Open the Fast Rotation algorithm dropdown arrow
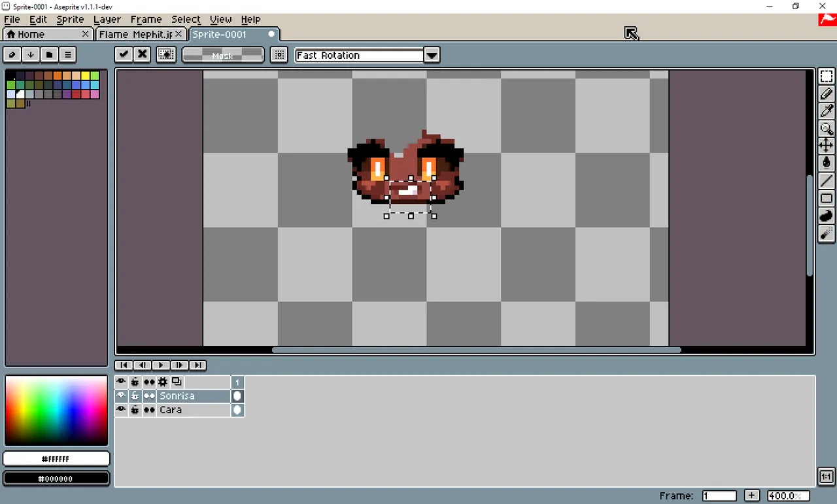Screen dimensions: 837x504 point(432,56)
